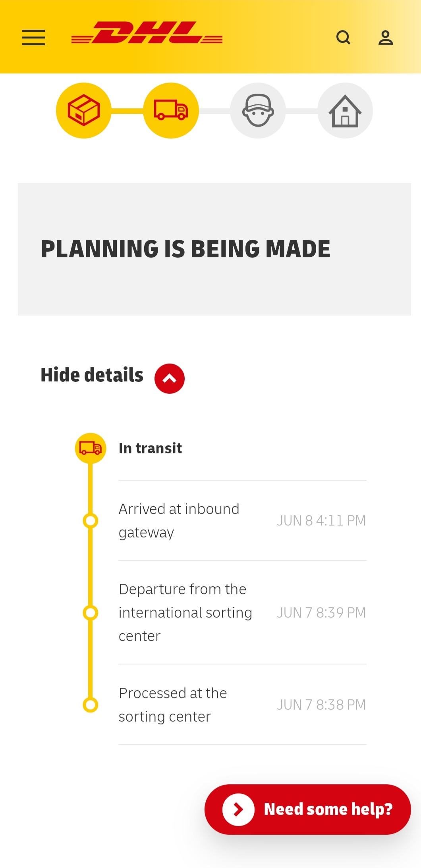
Task: Open search with magnifier icon
Action: [x=343, y=38]
